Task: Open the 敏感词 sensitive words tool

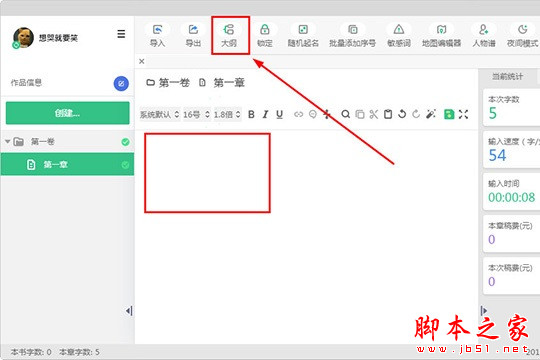Action: pyautogui.click(x=399, y=35)
